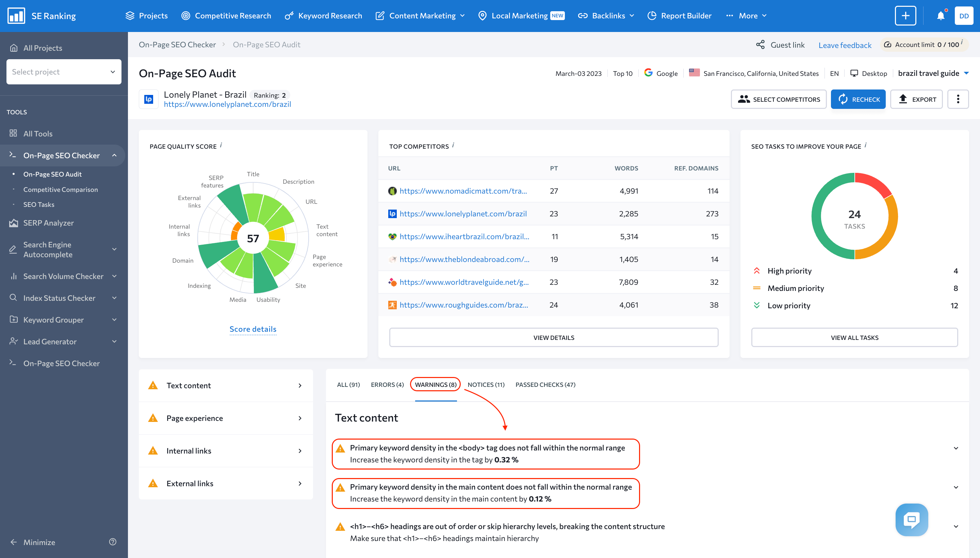Switch to the Warnings (8) tab
980x558 pixels.
(x=436, y=384)
